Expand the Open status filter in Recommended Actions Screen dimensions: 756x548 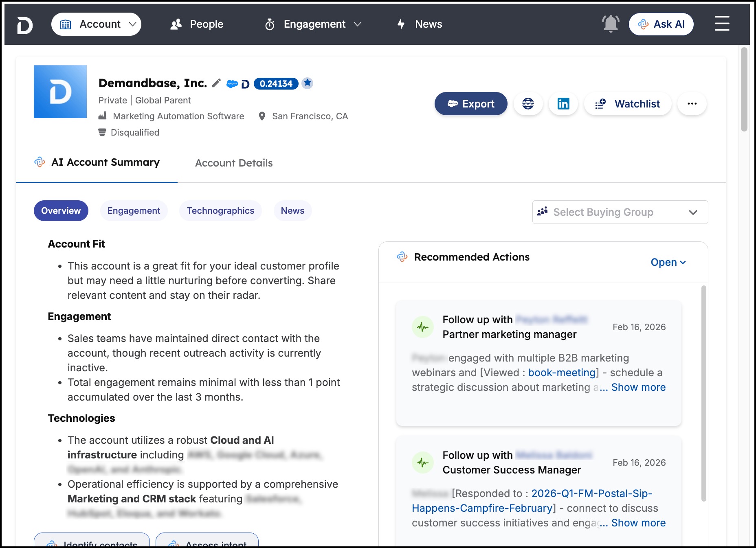(x=668, y=262)
